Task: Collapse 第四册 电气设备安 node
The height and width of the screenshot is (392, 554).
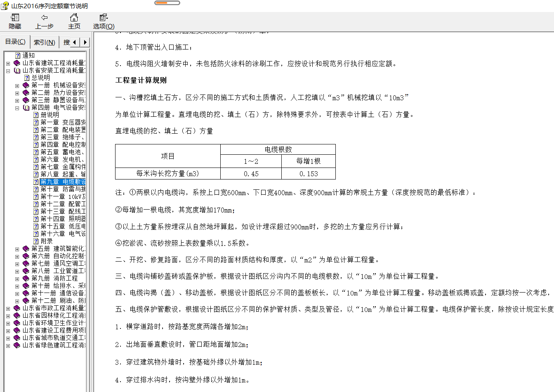Action: click(17, 108)
